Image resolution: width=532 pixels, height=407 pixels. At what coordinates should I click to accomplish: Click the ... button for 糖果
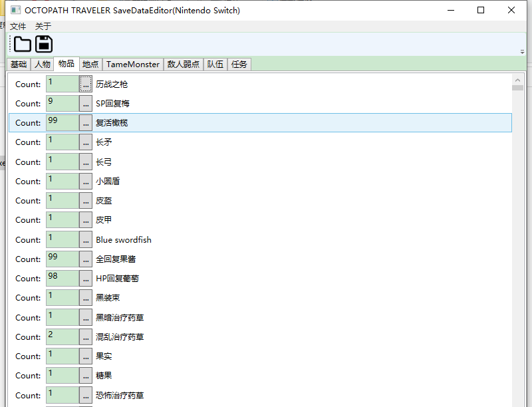coord(86,376)
